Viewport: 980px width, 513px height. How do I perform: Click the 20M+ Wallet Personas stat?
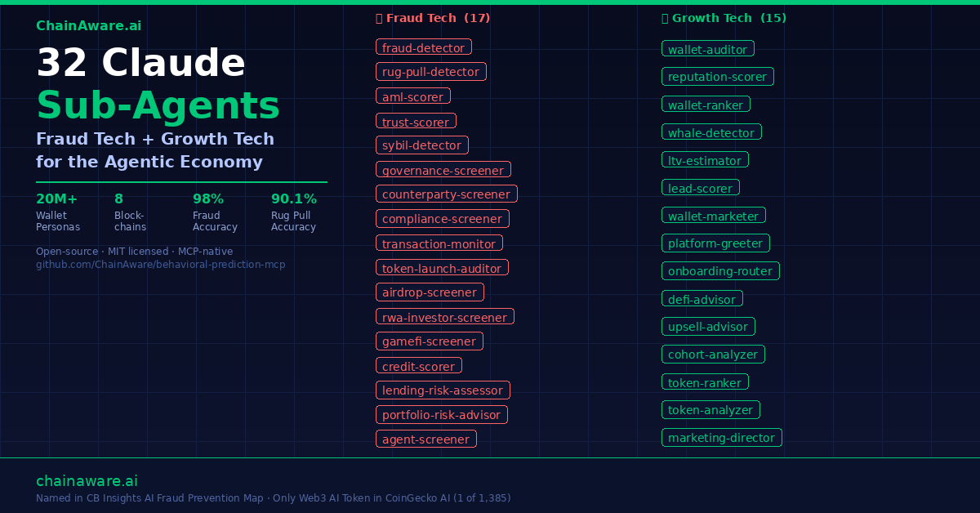(58, 212)
